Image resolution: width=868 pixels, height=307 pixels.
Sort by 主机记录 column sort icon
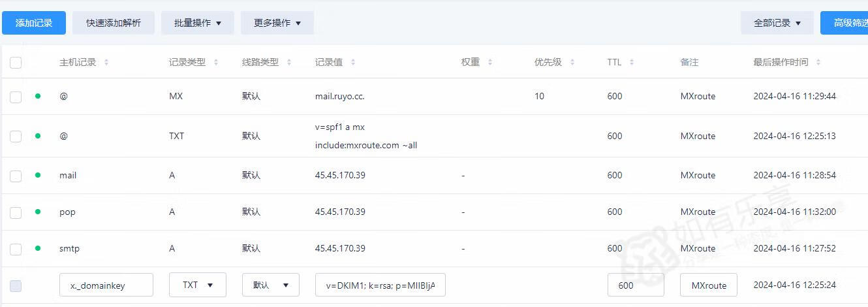[x=106, y=63]
